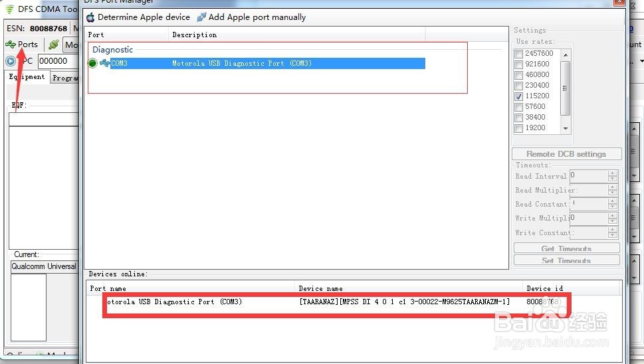Enable the 19200 baud rate checkbox

coord(519,128)
